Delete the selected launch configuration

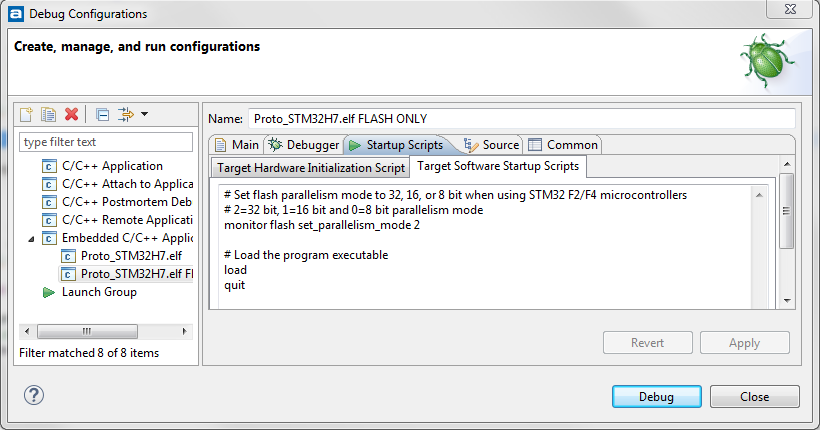click(x=71, y=114)
